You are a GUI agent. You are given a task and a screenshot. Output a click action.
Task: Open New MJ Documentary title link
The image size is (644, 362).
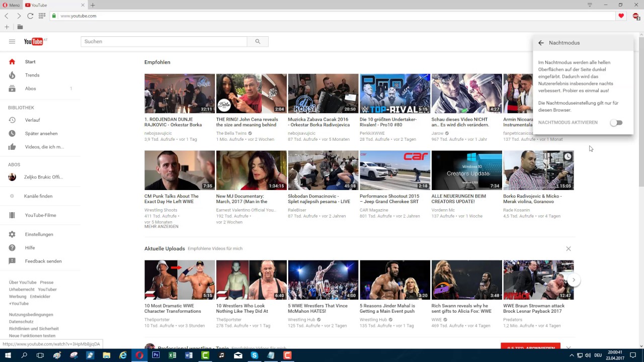coord(242,199)
